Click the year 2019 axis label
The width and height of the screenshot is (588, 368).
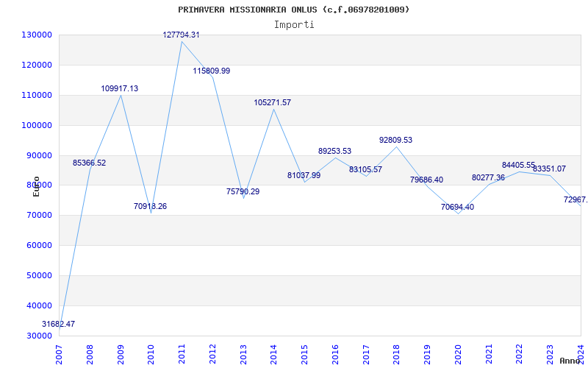pos(428,355)
